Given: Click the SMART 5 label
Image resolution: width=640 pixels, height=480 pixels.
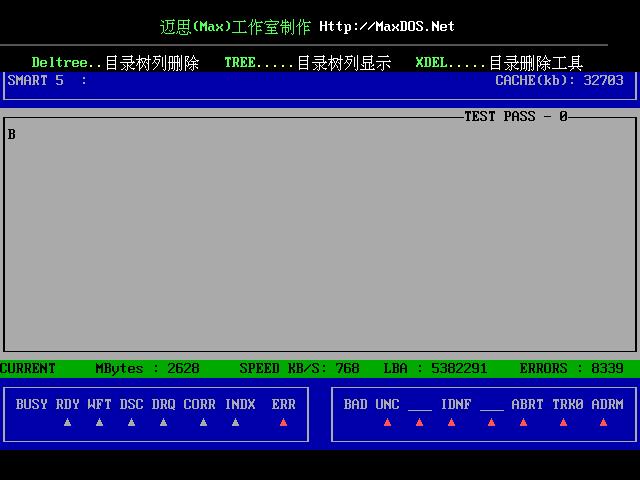Looking at the screenshot, I should (x=36, y=80).
